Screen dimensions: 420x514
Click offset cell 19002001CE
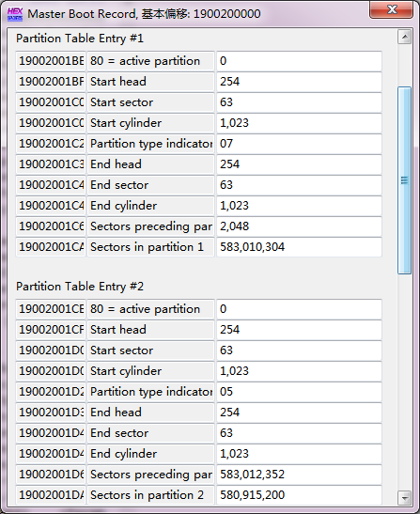tap(51, 309)
